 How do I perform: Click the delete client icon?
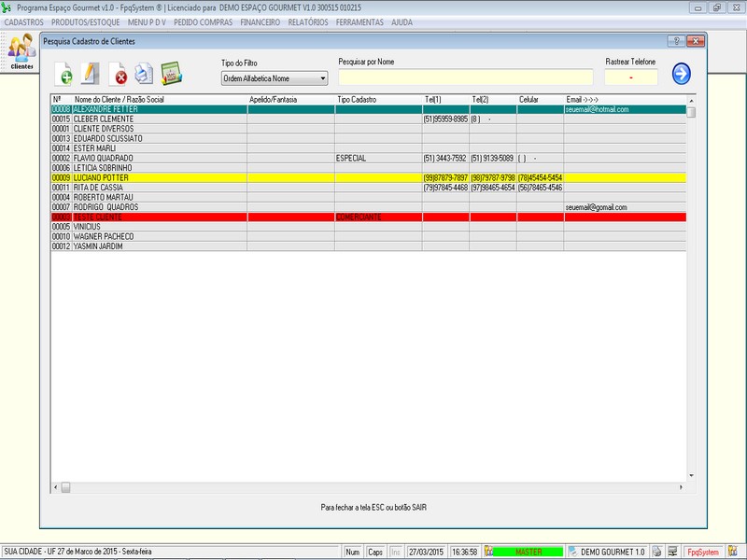point(119,75)
